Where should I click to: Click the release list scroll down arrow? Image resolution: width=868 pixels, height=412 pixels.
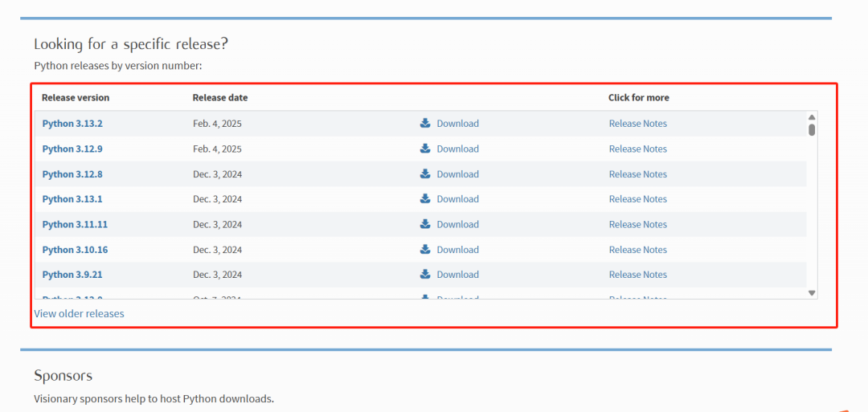pos(812,293)
